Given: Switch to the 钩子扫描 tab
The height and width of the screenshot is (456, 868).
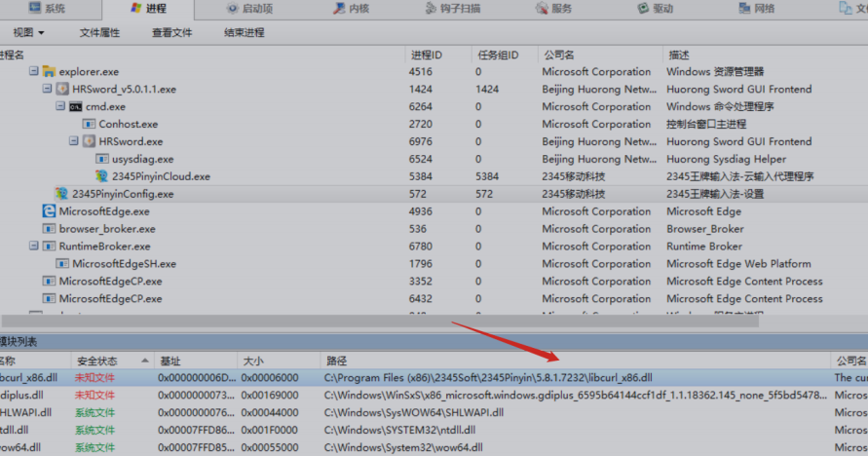Looking at the screenshot, I should pyautogui.click(x=453, y=9).
